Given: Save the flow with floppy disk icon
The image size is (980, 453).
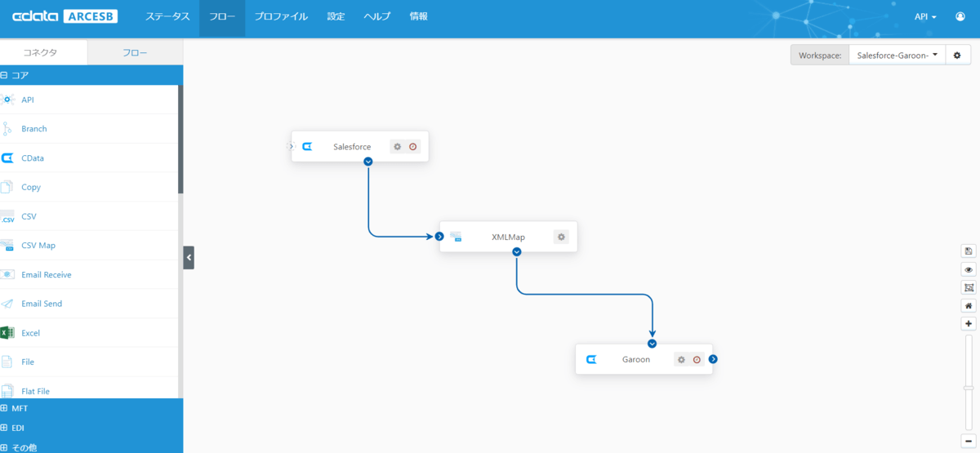Looking at the screenshot, I should coord(969,251).
